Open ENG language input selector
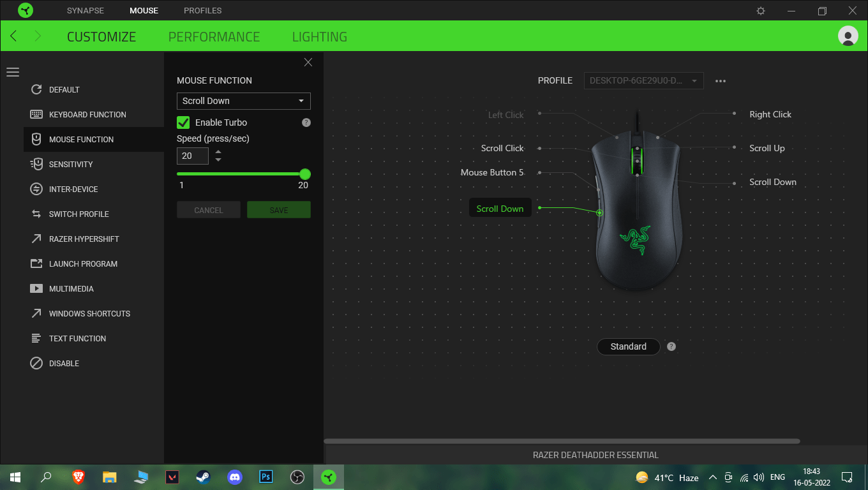Viewport: 868px width, 490px height. pyautogui.click(x=777, y=477)
